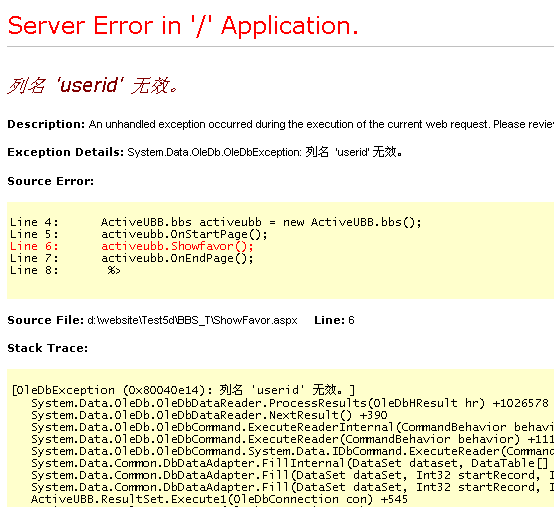
Task: Click the ActiveUBB.ResultSet.Execute1 stack line
Action: tap(219, 499)
